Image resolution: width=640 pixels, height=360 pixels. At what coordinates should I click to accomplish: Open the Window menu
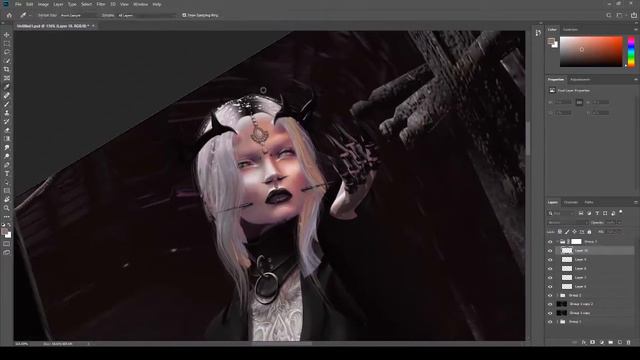140,4
